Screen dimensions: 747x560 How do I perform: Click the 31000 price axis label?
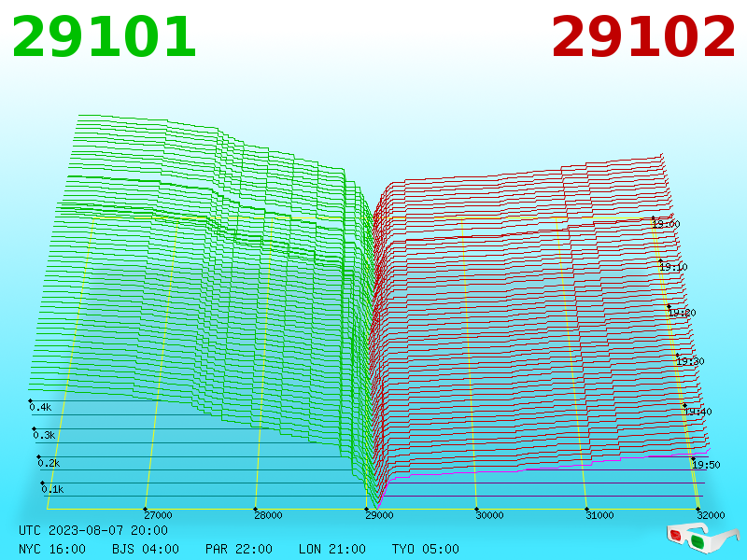[x=599, y=515]
